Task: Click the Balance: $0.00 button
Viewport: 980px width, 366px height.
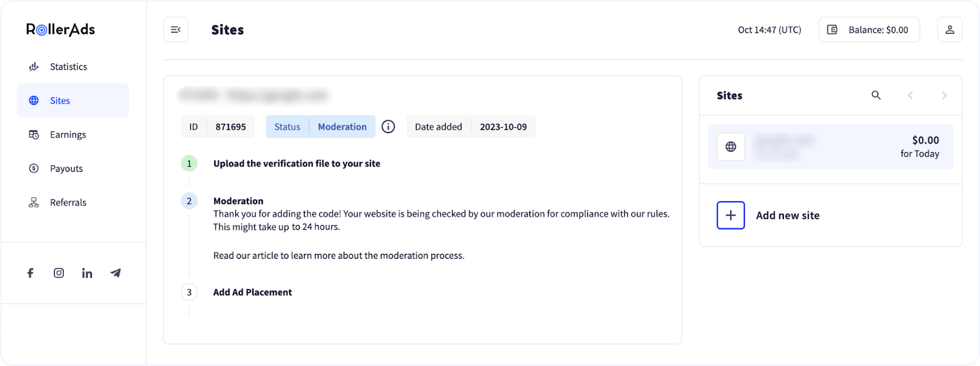Action: click(869, 29)
